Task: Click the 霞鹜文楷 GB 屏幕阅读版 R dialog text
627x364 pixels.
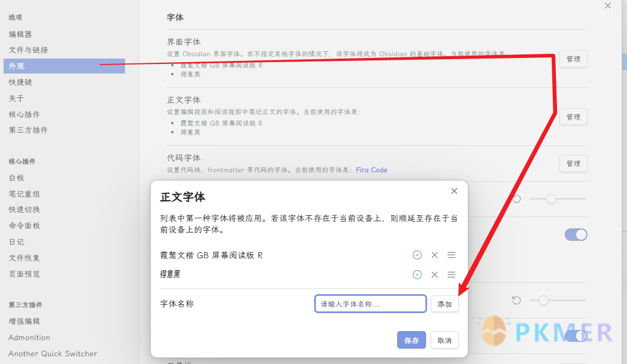Action: click(211, 255)
